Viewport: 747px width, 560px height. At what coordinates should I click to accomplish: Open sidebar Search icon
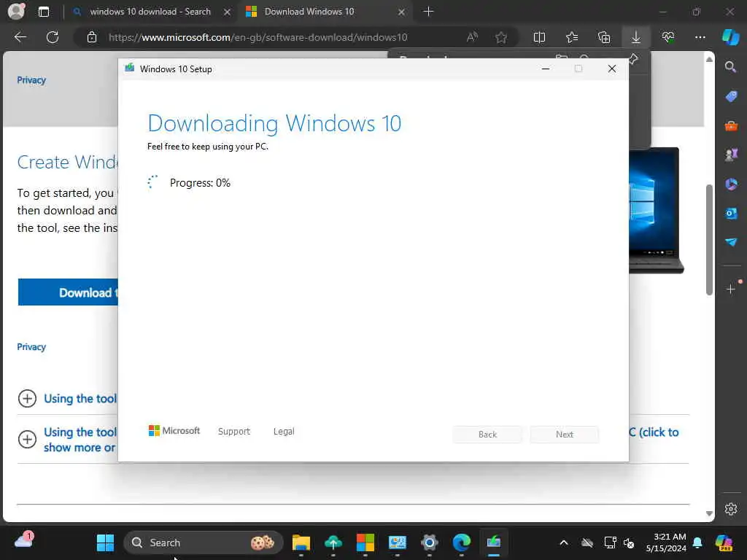coord(731,67)
